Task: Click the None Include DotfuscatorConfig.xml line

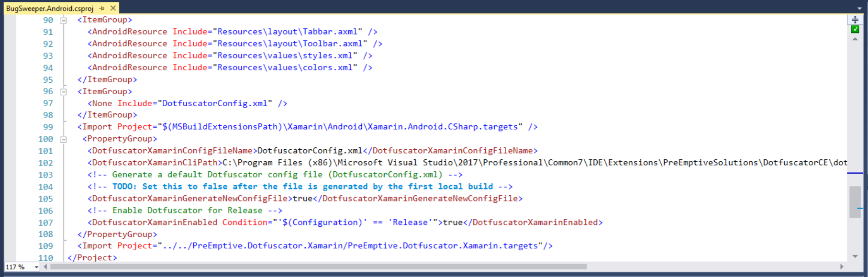Action: click(x=188, y=103)
